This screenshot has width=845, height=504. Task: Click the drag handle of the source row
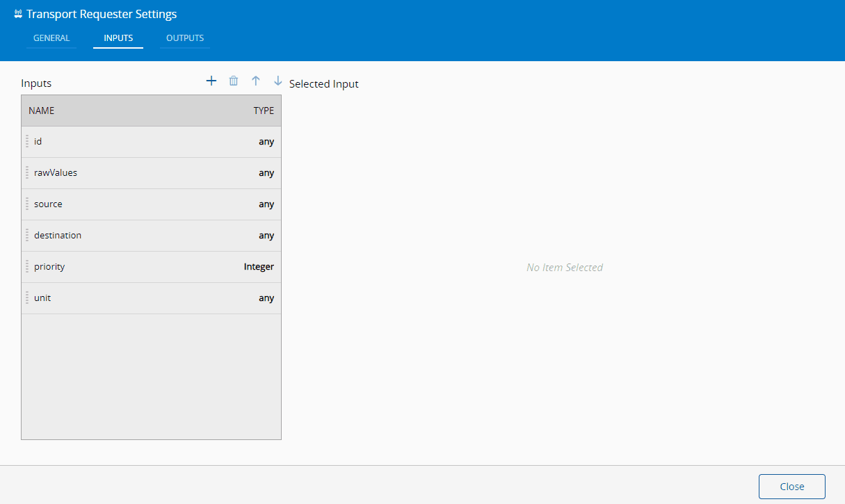(x=27, y=204)
